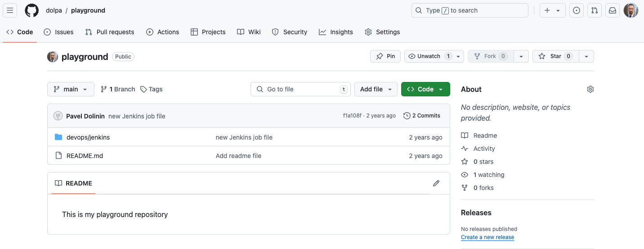Screen dimensions: 644x249
Task: Open the devops/jenkins folder
Action: [88, 137]
